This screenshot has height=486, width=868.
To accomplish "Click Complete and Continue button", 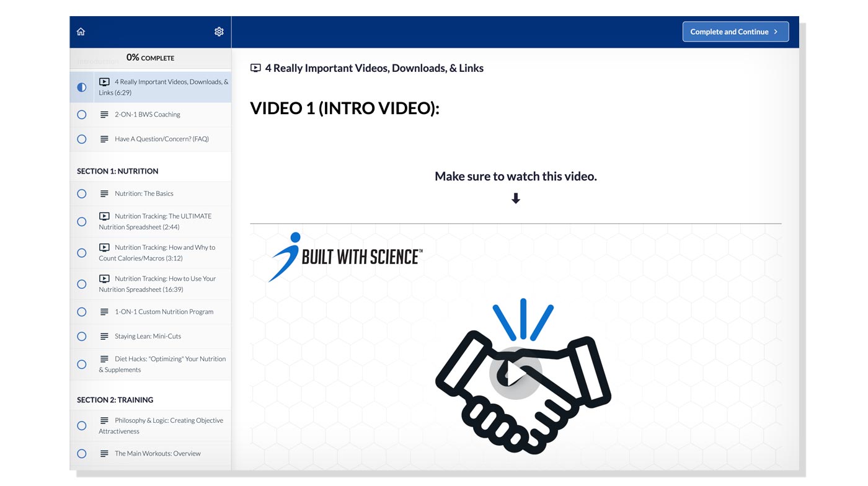I will (735, 32).
